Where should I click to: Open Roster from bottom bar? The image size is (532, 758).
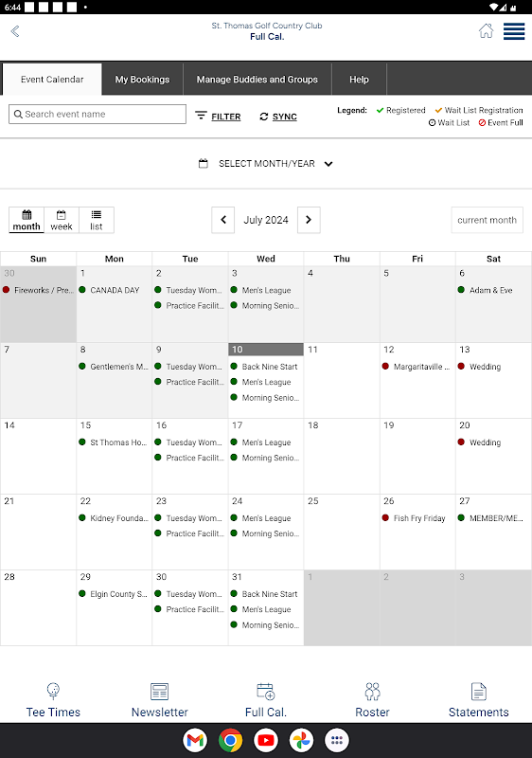pyautogui.click(x=372, y=700)
